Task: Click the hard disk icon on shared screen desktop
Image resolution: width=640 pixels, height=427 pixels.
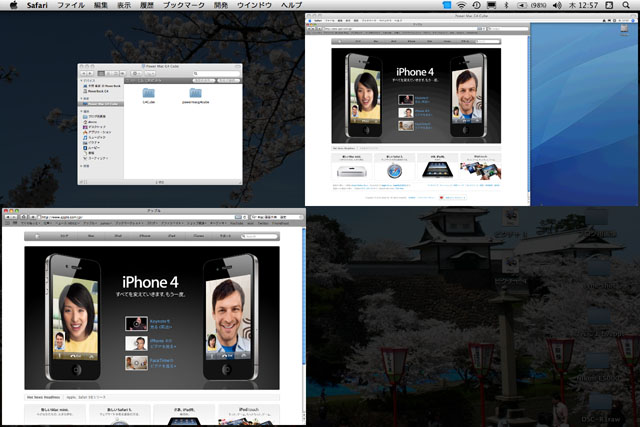Action: [624, 29]
